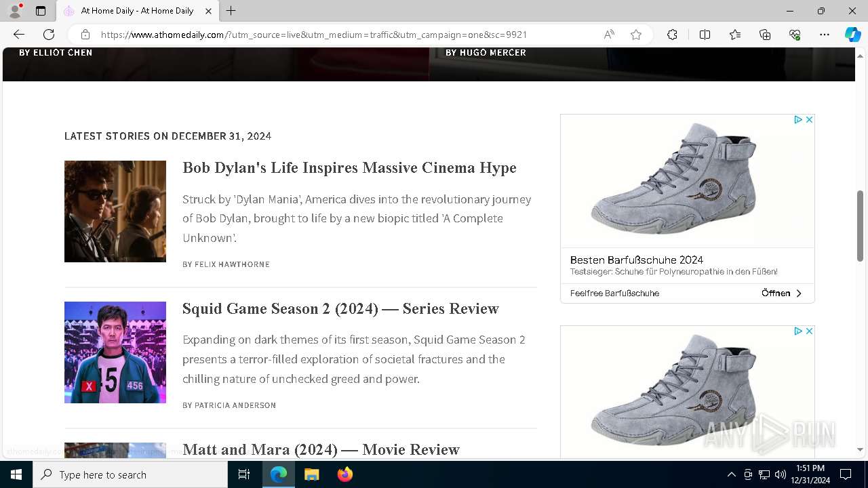
Task: Close the top shoe advertisement
Action: click(x=809, y=119)
